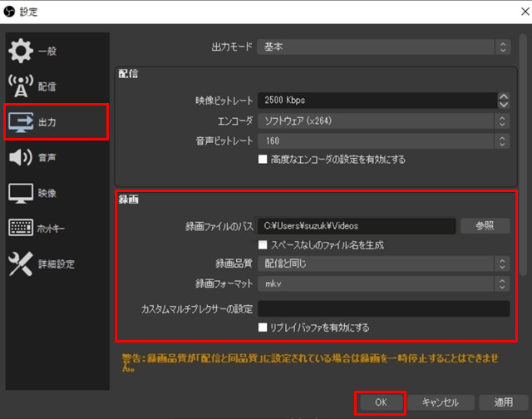The image size is (532, 419).
Task: Open the Video display icon
Action: click(20, 193)
